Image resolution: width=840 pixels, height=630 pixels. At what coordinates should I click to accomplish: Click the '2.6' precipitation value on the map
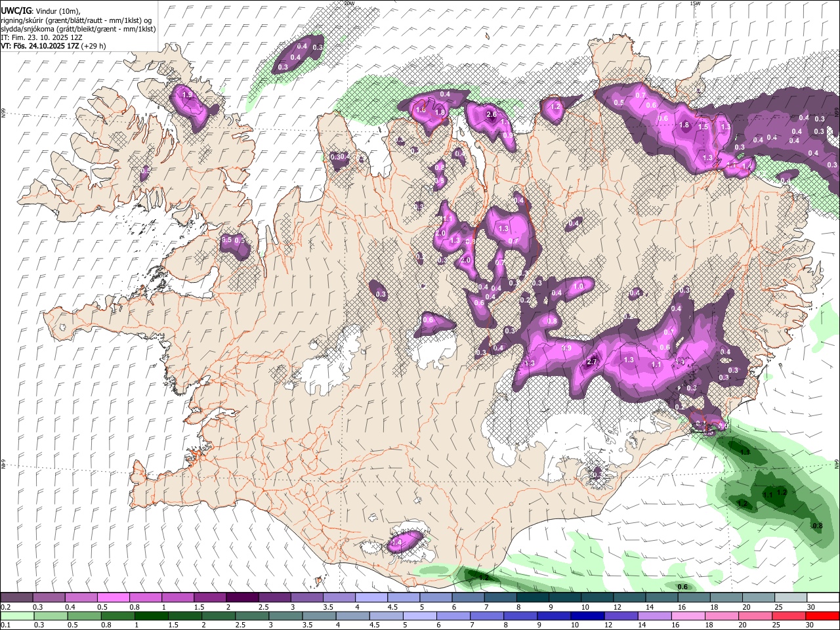(492, 115)
